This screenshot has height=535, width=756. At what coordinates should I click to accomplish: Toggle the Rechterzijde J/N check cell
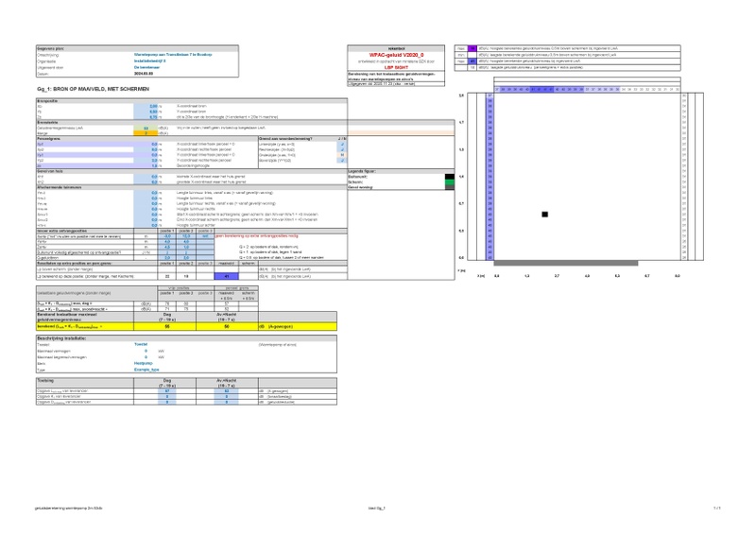(342, 149)
